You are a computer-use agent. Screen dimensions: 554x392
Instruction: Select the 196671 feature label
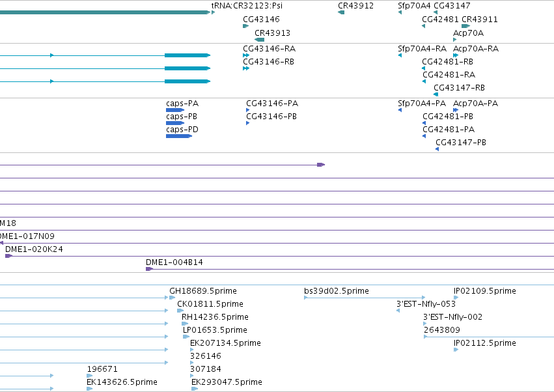[x=102, y=369]
